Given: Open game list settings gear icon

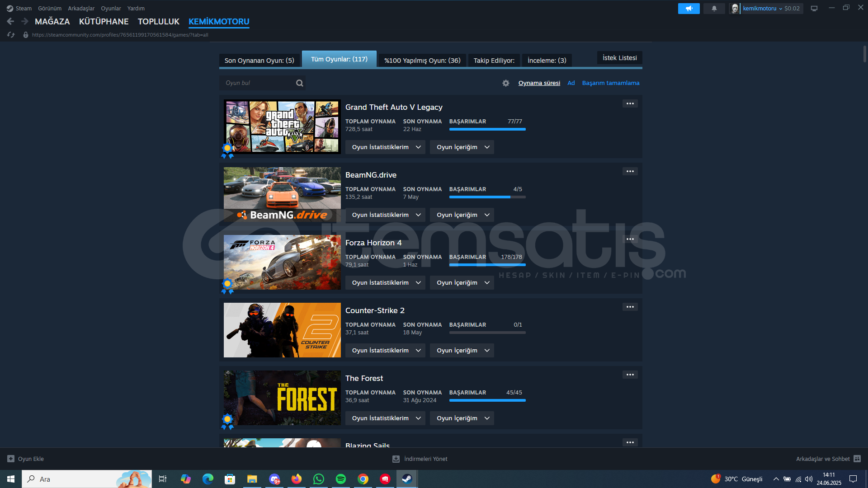Looking at the screenshot, I should [506, 83].
